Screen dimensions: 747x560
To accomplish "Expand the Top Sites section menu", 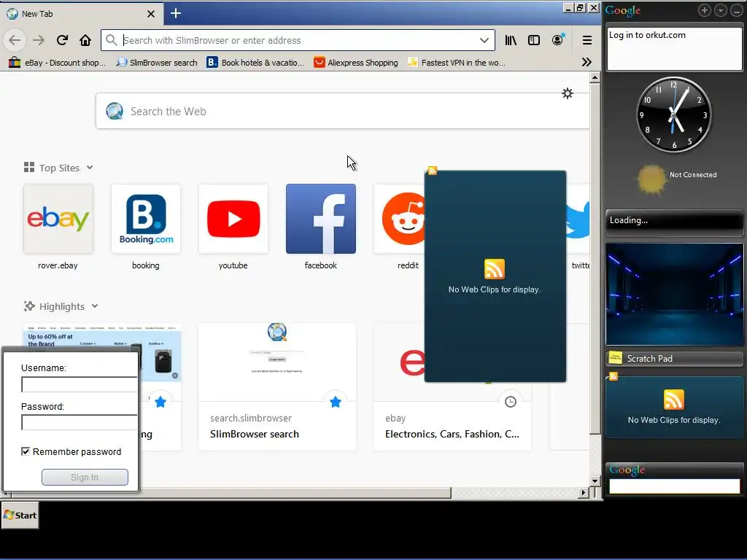I will [x=90, y=168].
